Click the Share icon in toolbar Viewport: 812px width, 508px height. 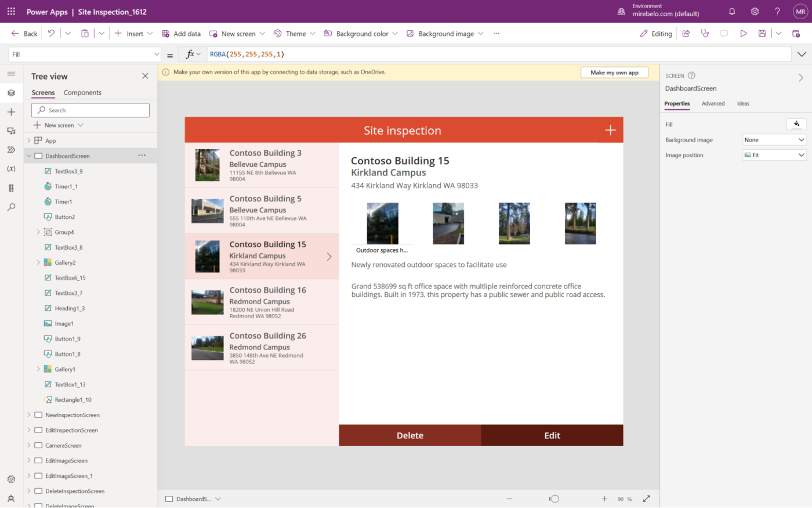[x=686, y=33]
